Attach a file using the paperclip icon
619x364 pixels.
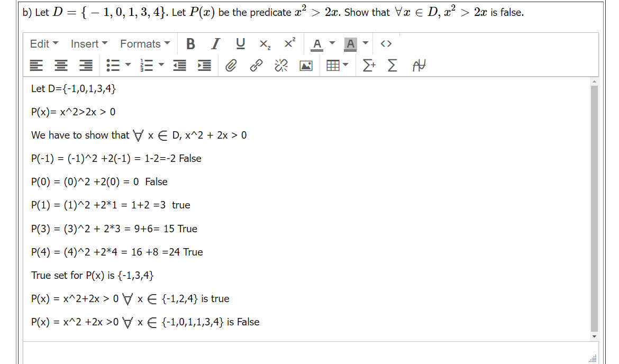(231, 65)
